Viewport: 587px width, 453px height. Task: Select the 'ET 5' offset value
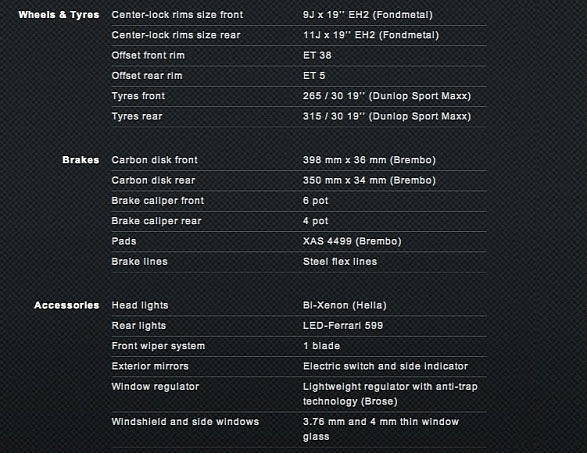[x=314, y=76]
